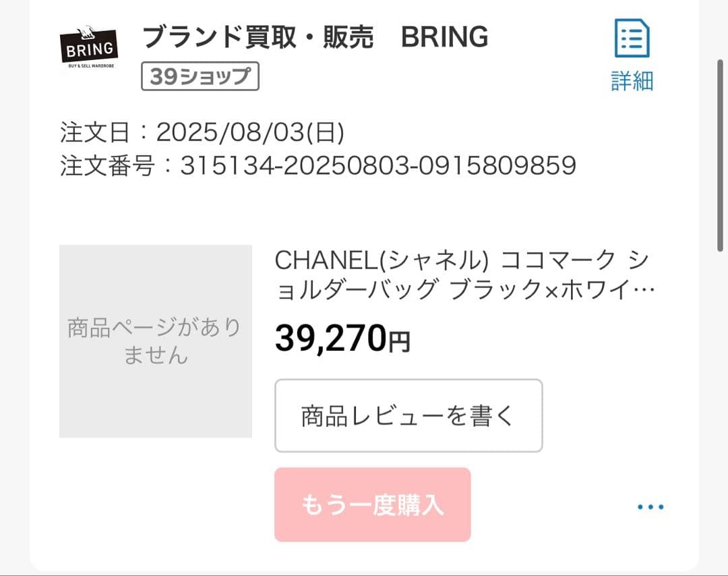Open order details via the list icon
Viewport: 728px width, 576px height.
click(x=632, y=39)
